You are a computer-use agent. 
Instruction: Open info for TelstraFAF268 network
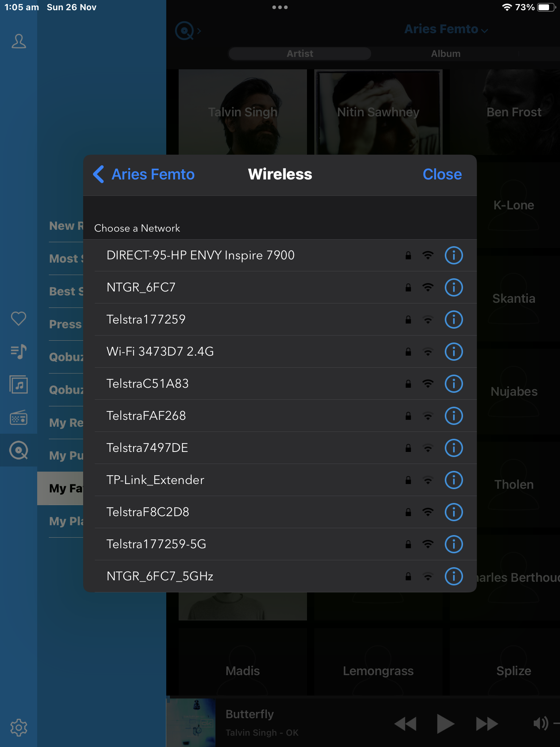tap(454, 416)
